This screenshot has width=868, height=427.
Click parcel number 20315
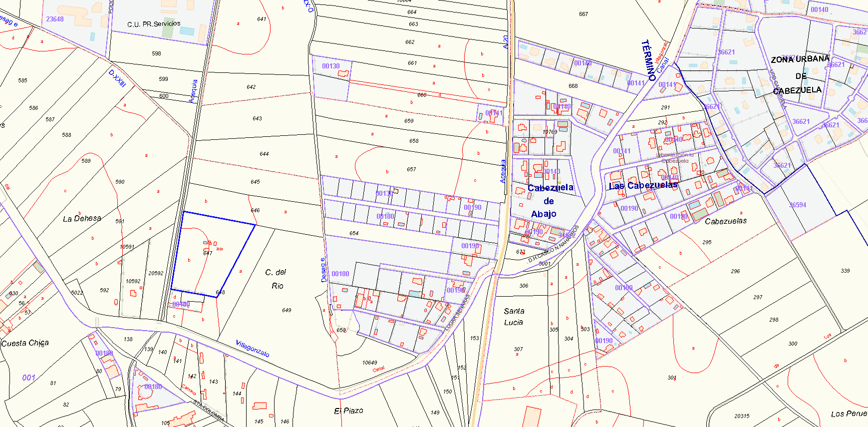pos(742,416)
